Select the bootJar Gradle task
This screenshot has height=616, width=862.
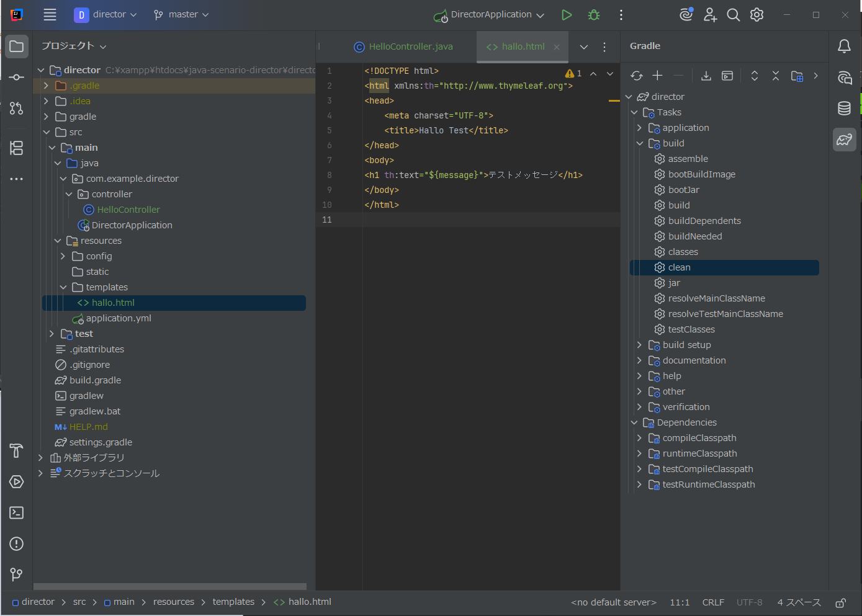coord(684,190)
